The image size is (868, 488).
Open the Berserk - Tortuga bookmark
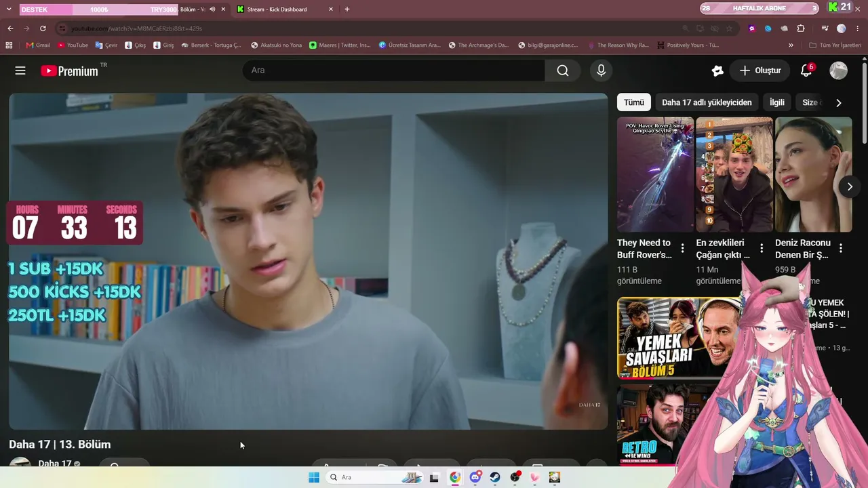211,45
